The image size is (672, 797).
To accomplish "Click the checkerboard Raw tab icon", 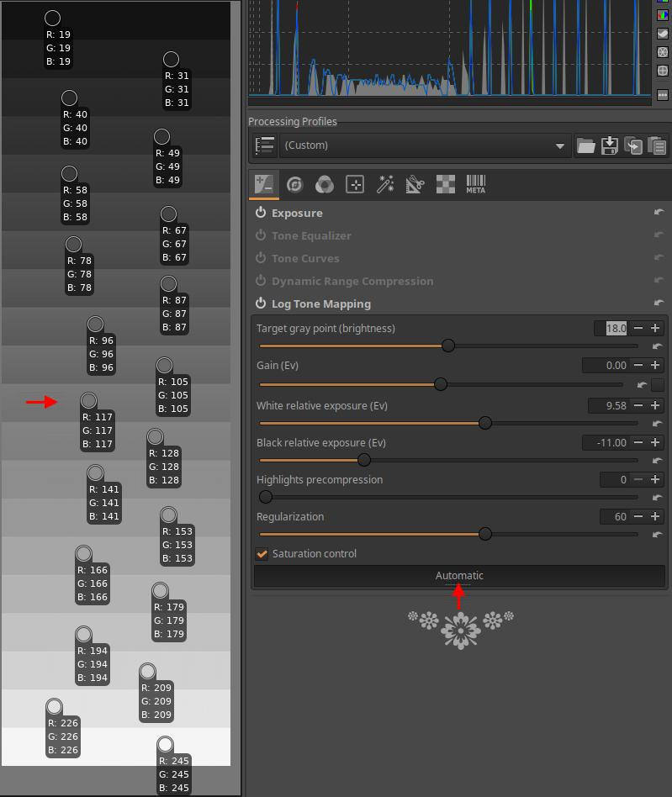I will [x=446, y=184].
